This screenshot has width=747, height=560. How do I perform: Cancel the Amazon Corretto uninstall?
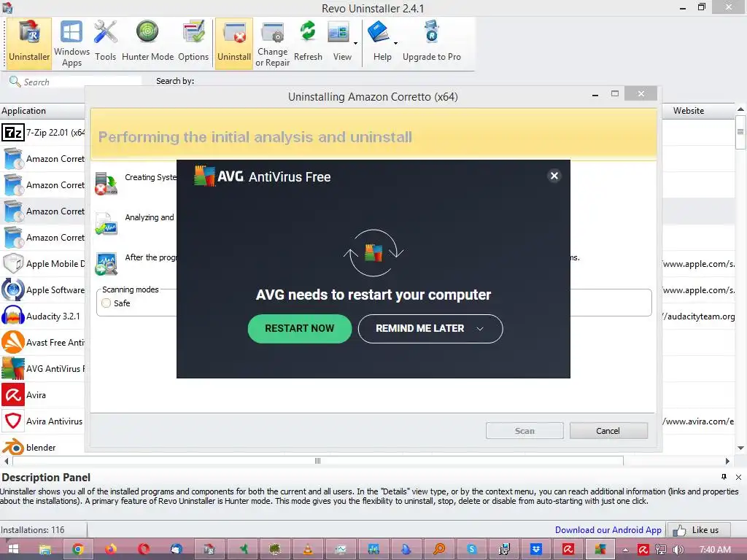tap(608, 430)
